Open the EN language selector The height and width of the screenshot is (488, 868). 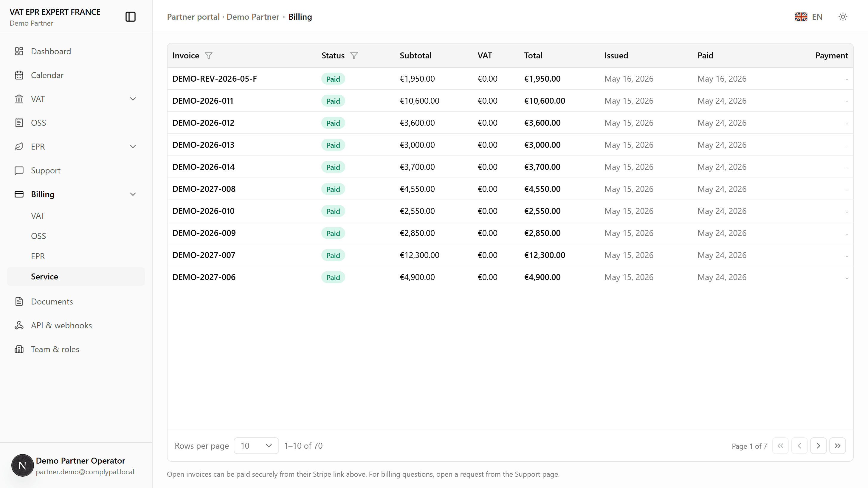point(809,16)
